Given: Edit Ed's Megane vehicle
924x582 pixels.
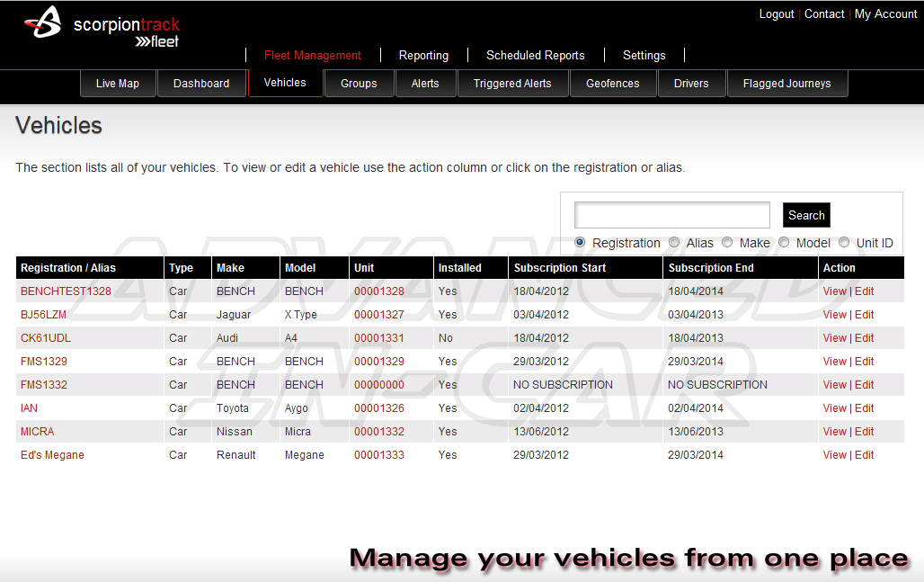Looking at the screenshot, I should click(865, 455).
